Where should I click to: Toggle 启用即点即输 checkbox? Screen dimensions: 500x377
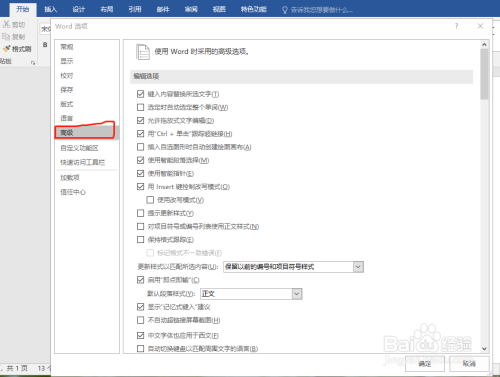[141, 280]
